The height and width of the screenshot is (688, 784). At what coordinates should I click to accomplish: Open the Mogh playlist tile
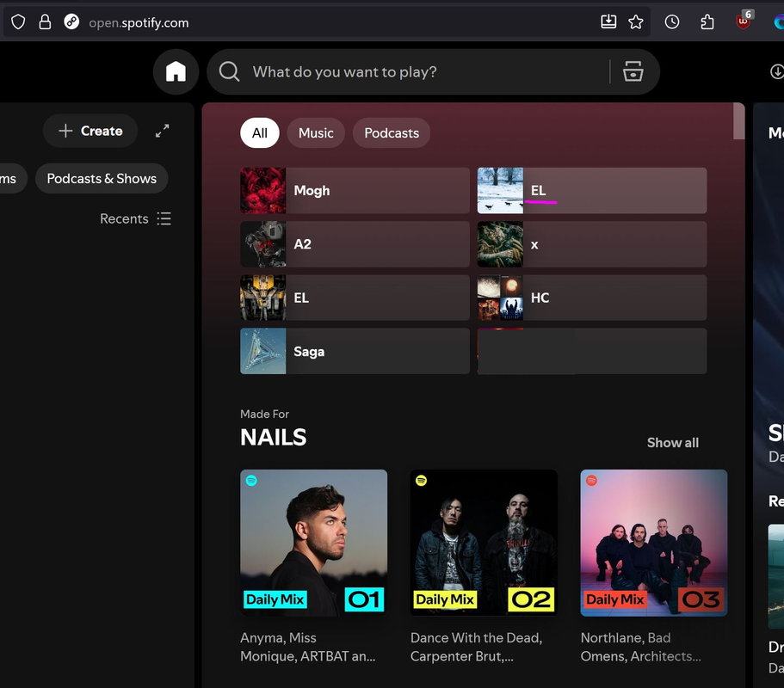[355, 190]
